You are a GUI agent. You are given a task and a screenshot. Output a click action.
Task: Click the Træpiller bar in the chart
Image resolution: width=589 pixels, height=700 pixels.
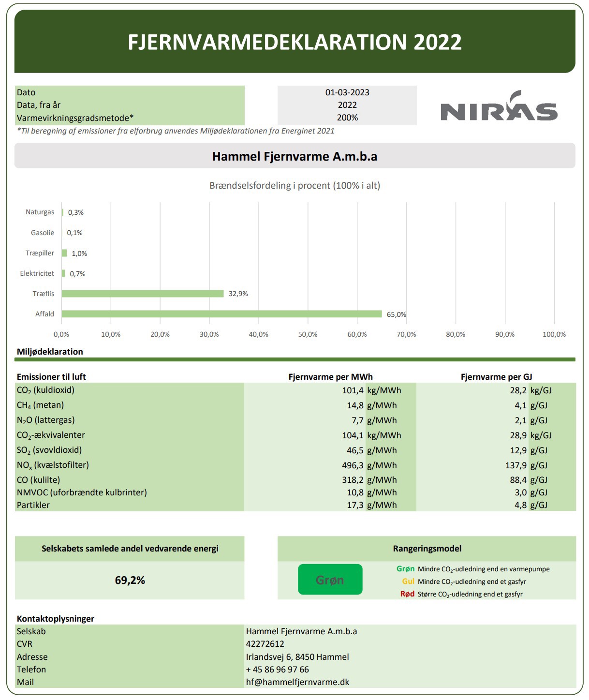point(64,253)
